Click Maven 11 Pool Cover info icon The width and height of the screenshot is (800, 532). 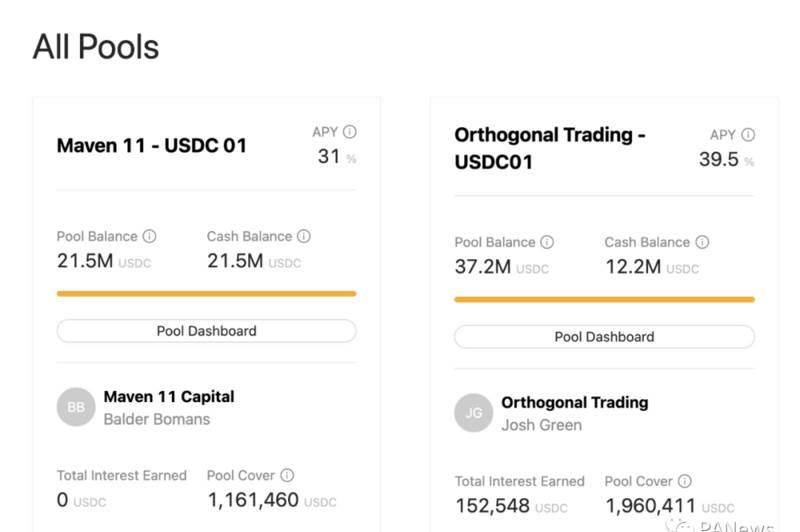(x=287, y=476)
